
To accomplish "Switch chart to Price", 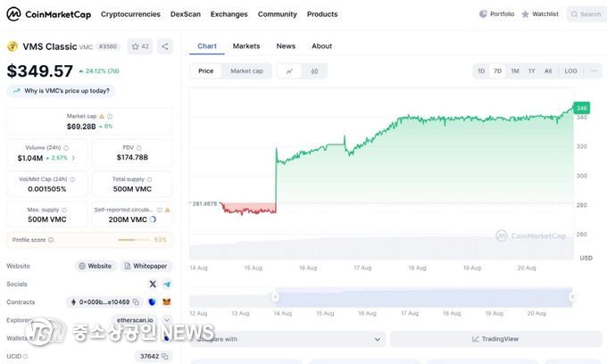I will point(206,71).
